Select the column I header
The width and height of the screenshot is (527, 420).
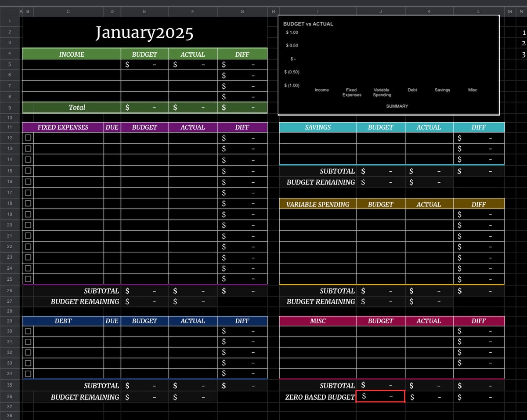318,11
